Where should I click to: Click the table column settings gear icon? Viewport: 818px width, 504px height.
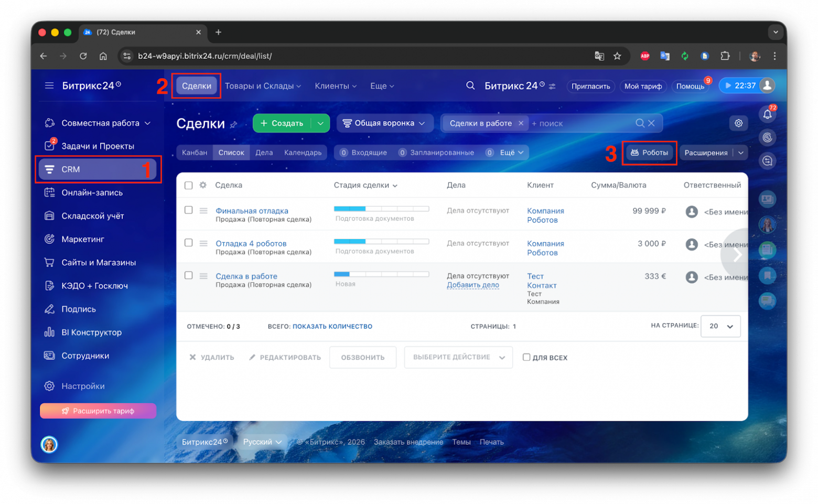click(203, 185)
